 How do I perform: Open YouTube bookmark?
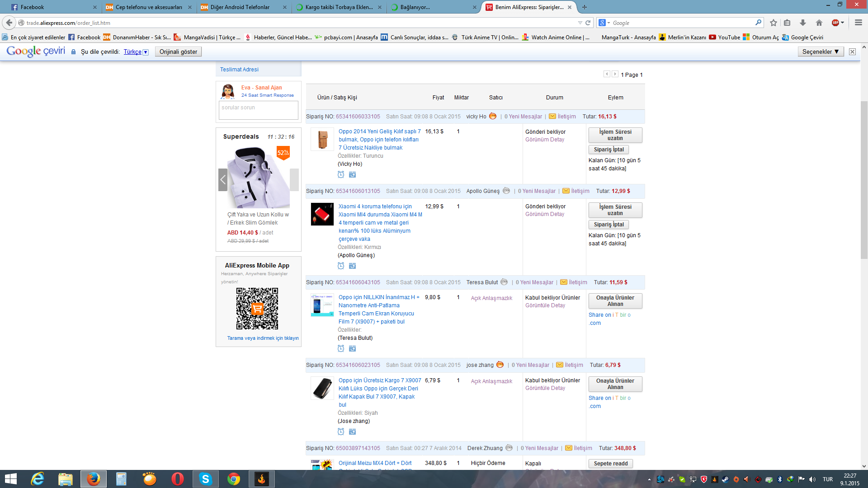[724, 37]
